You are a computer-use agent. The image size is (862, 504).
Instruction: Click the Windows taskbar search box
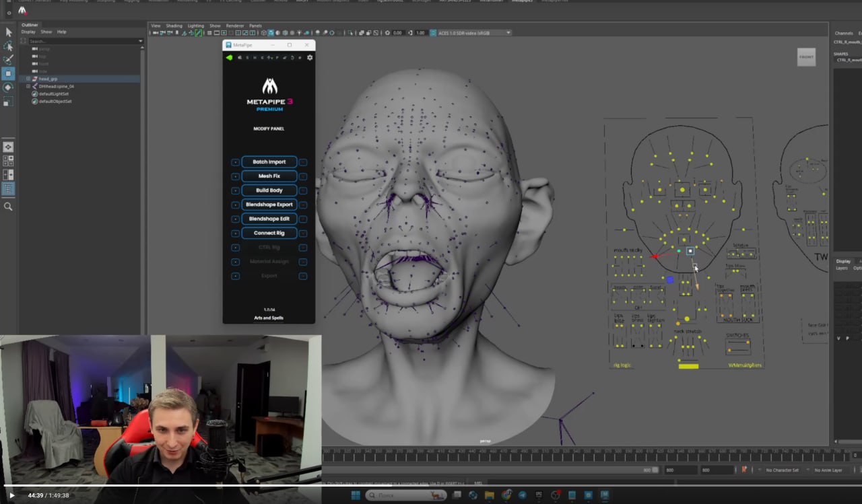[406, 495]
